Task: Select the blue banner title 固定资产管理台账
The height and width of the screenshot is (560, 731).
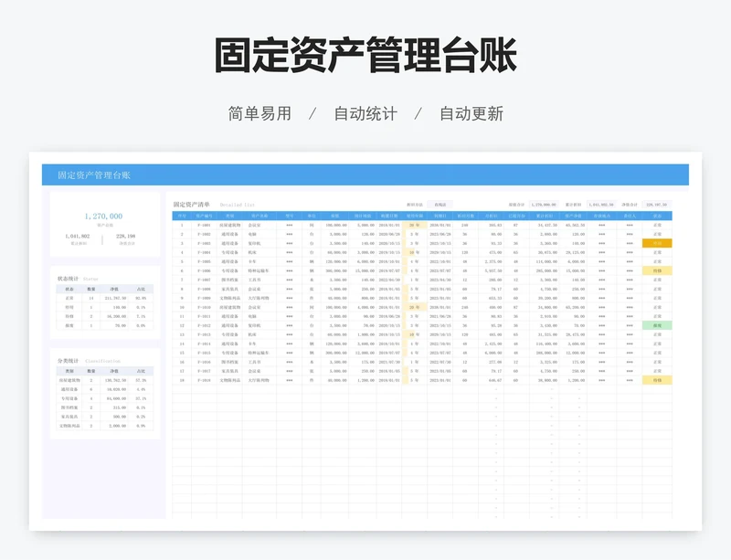Action: coord(94,175)
